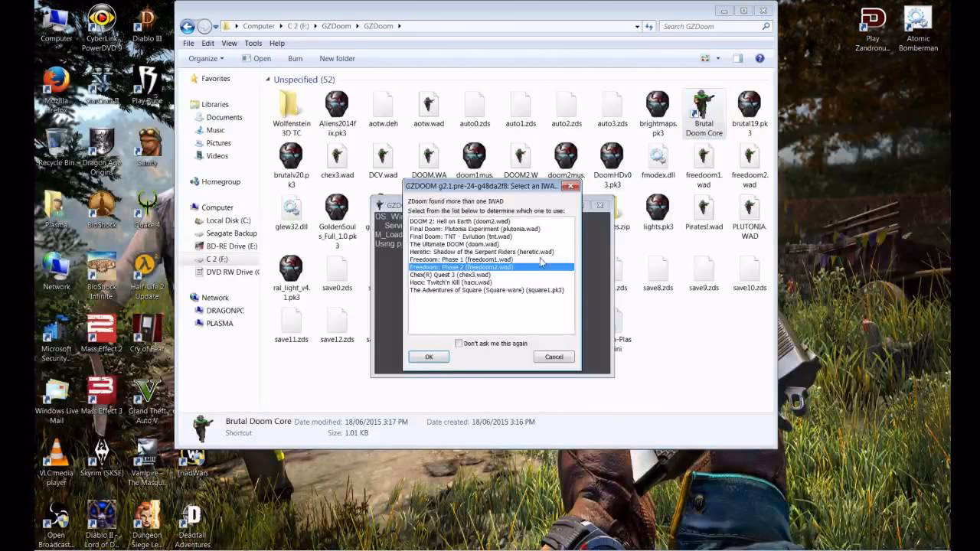
Task: Select the lights.pk3 file
Action: 658,212
